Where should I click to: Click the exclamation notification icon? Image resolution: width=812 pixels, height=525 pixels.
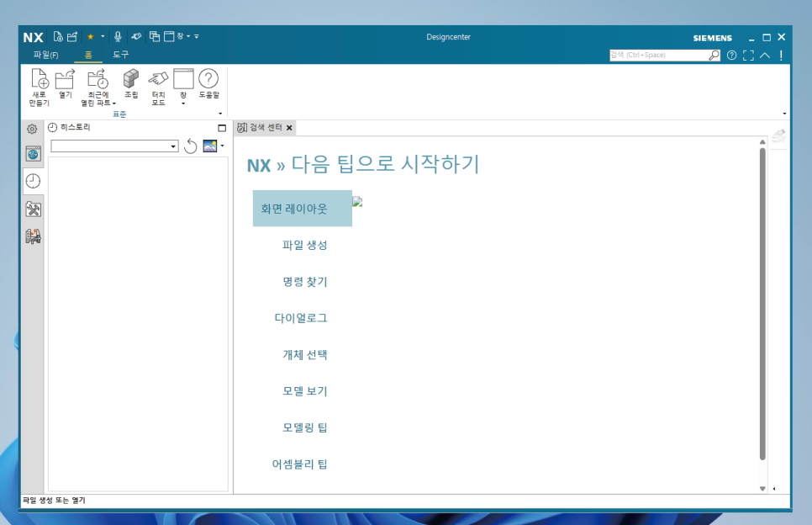point(781,55)
